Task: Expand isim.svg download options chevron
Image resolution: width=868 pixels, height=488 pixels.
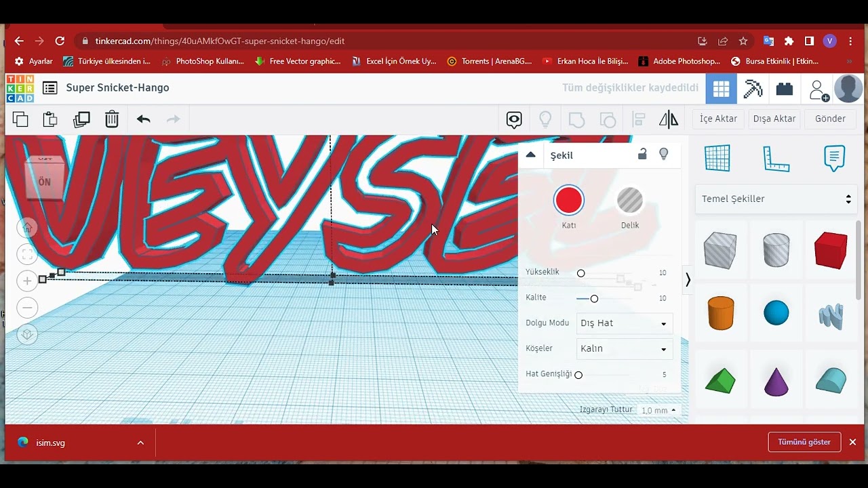Action: click(140, 443)
